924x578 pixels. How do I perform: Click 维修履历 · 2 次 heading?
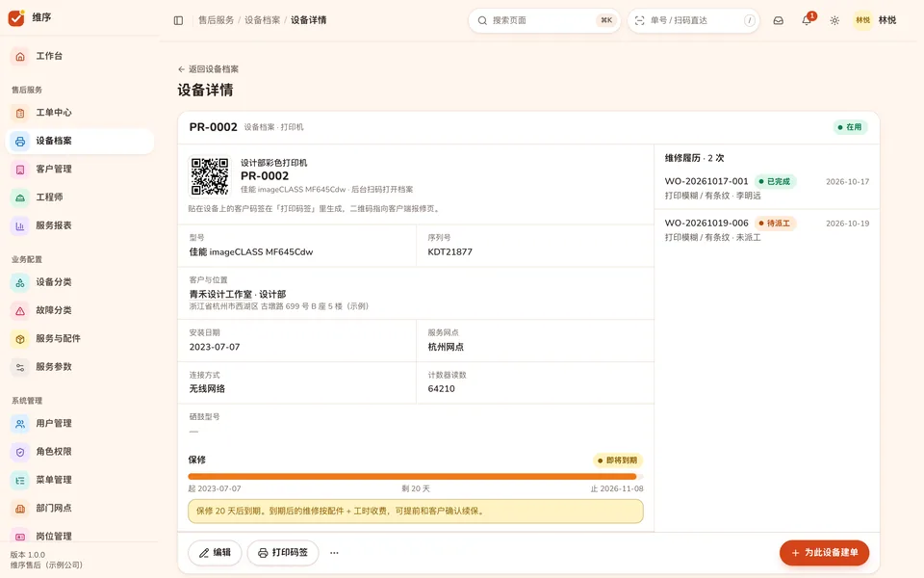coord(694,158)
